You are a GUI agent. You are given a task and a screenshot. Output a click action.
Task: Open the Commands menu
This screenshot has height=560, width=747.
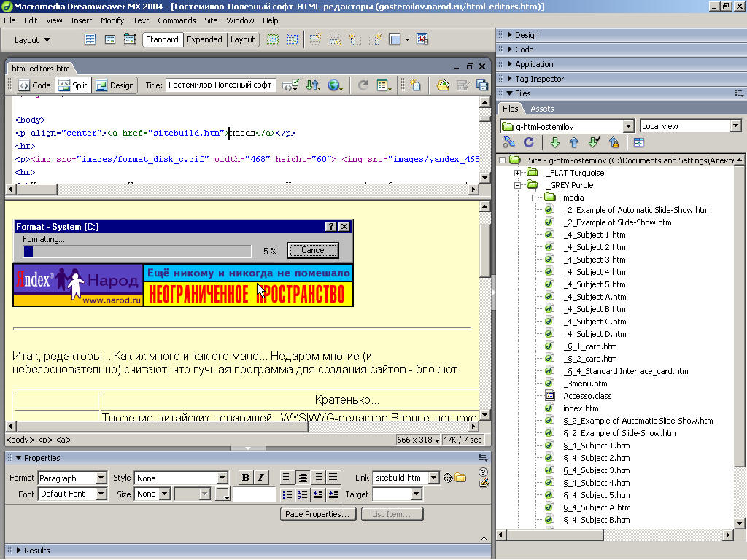[177, 20]
